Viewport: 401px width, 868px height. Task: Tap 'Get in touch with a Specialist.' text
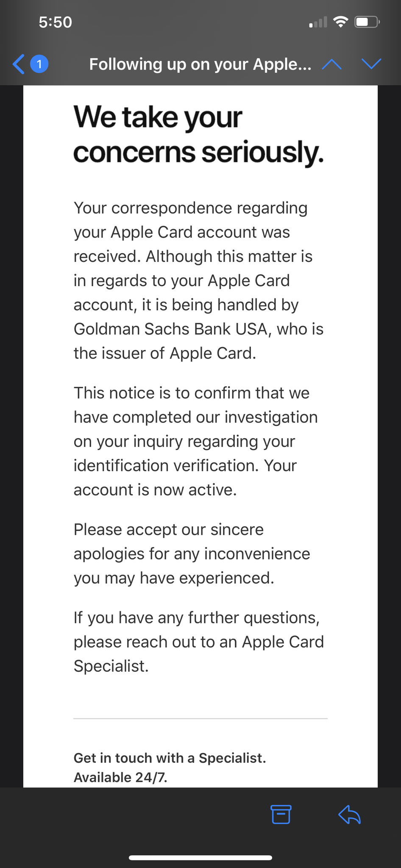click(x=170, y=758)
